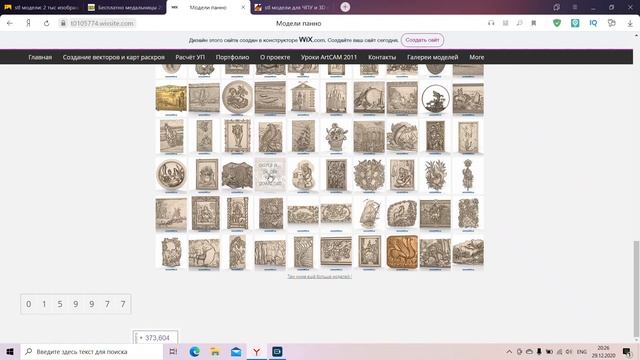Open the taskbar clock and date

click(603, 351)
